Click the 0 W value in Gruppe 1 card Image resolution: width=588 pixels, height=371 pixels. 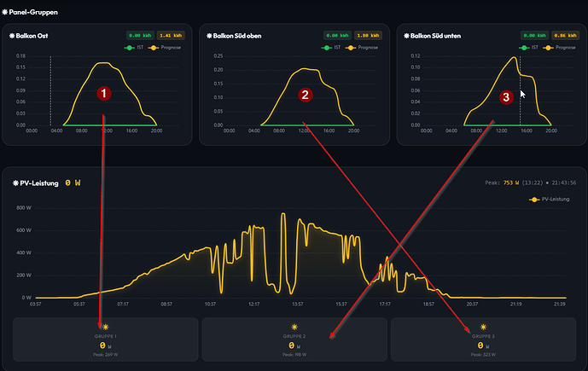(105, 345)
